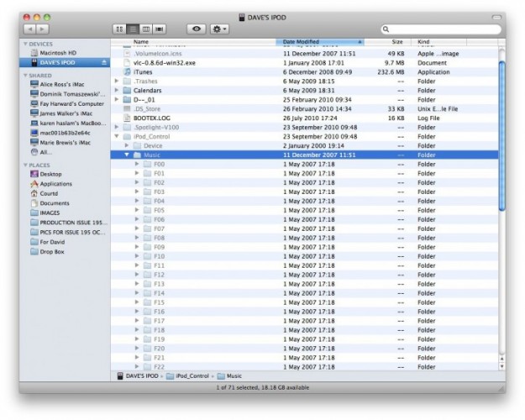Open the Action gear menu
525x420 pixels.
pos(219,29)
